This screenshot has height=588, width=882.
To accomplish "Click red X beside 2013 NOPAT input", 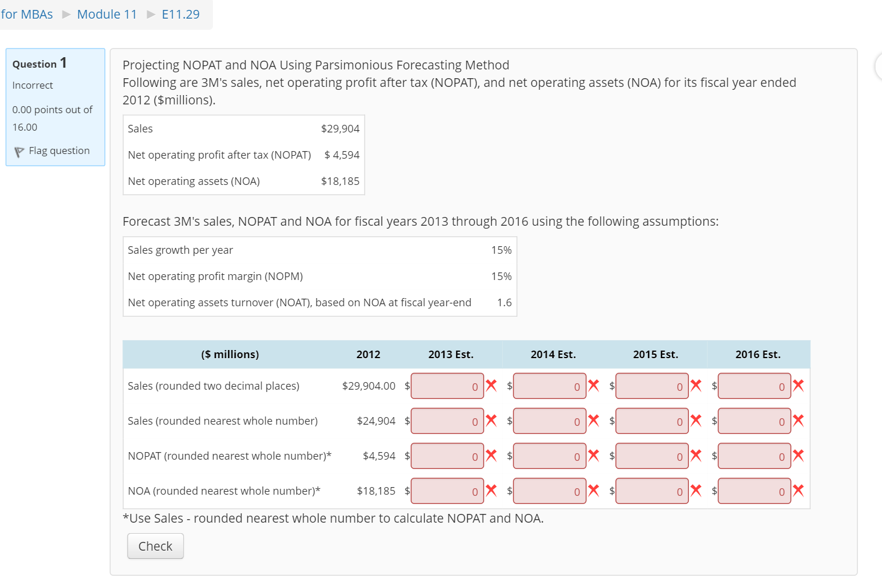I will (x=491, y=456).
